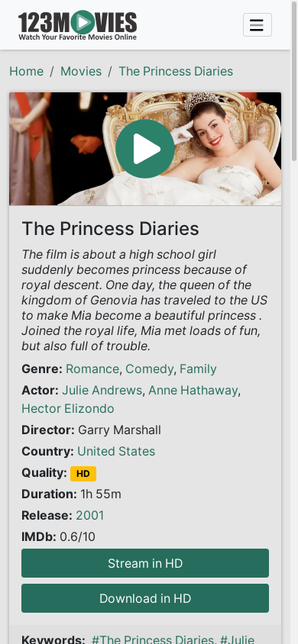This screenshot has height=644, width=298.
Task: Click the yellow HD quality badge
Action: pyautogui.click(x=83, y=474)
